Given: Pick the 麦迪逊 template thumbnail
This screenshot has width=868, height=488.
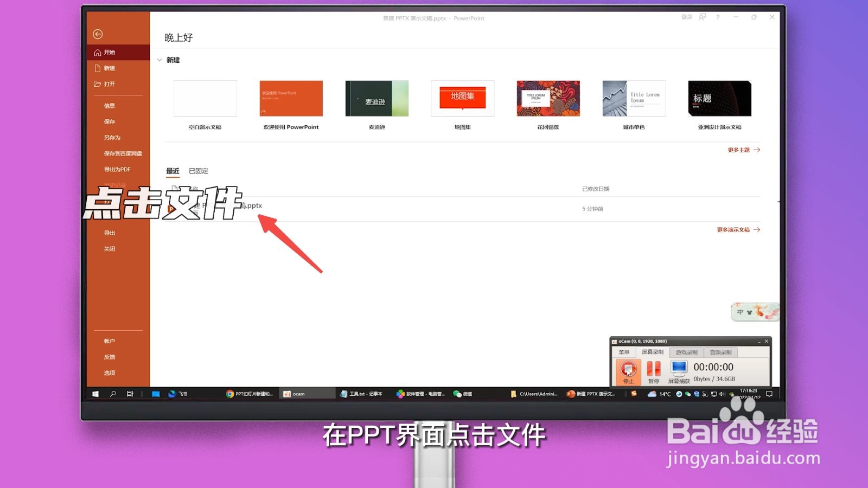Looking at the screenshot, I should click(x=376, y=98).
